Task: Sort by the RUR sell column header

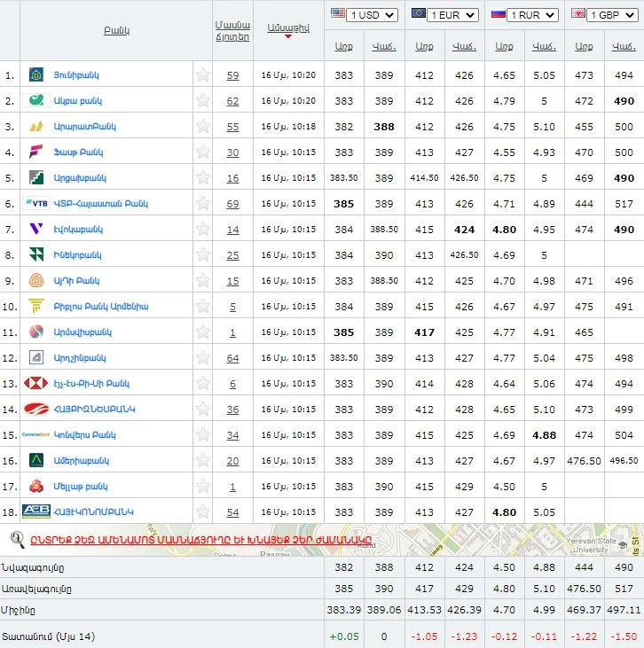Action: pos(544,46)
